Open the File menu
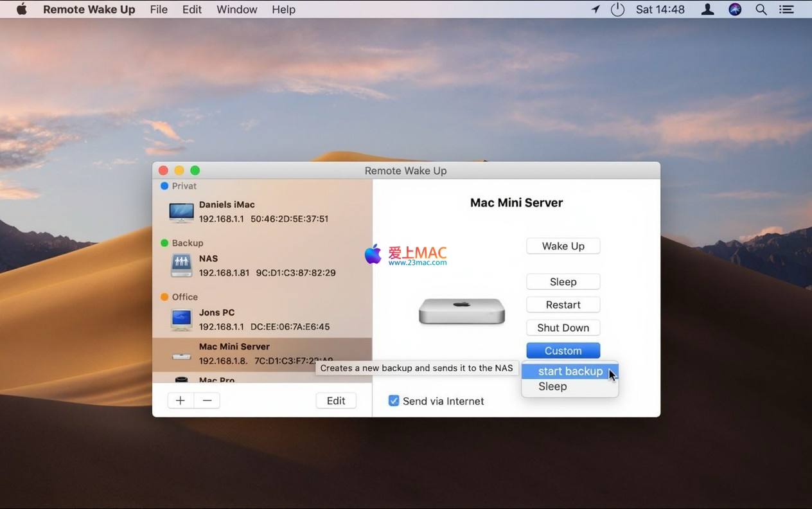This screenshot has height=509, width=812. tap(159, 10)
